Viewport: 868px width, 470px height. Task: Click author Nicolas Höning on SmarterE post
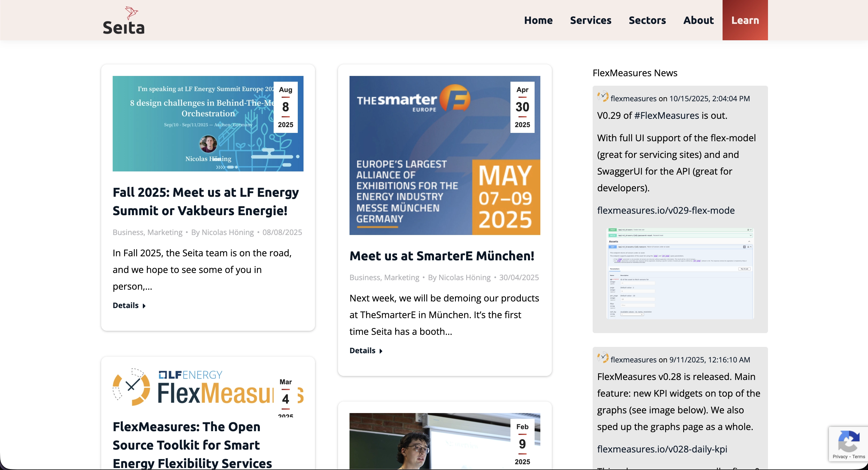pos(459,278)
